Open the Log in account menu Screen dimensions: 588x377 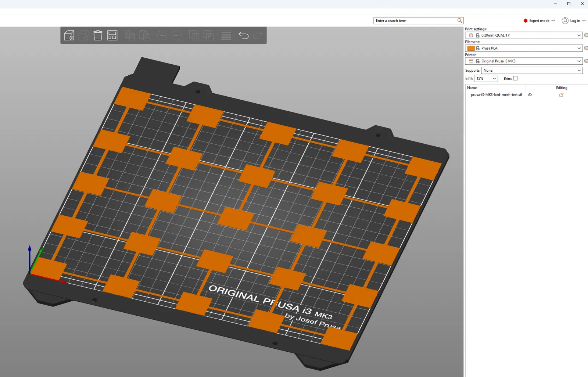(x=574, y=21)
